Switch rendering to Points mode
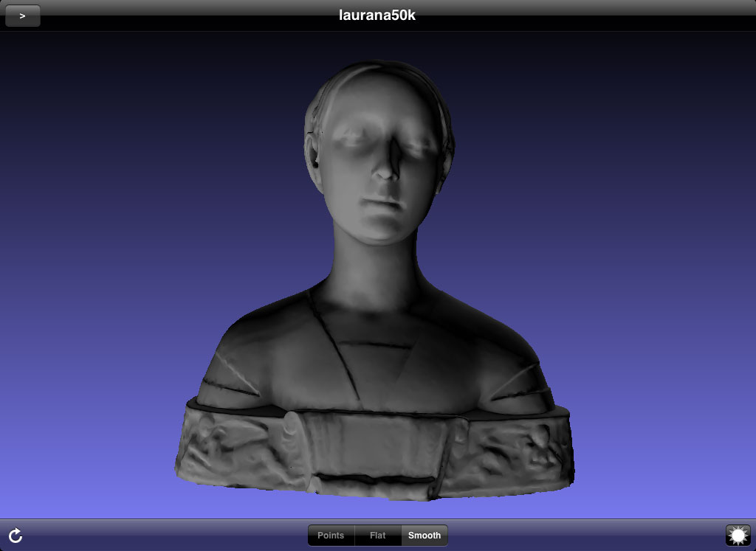This screenshot has height=551, width=756. click(331, 535)
